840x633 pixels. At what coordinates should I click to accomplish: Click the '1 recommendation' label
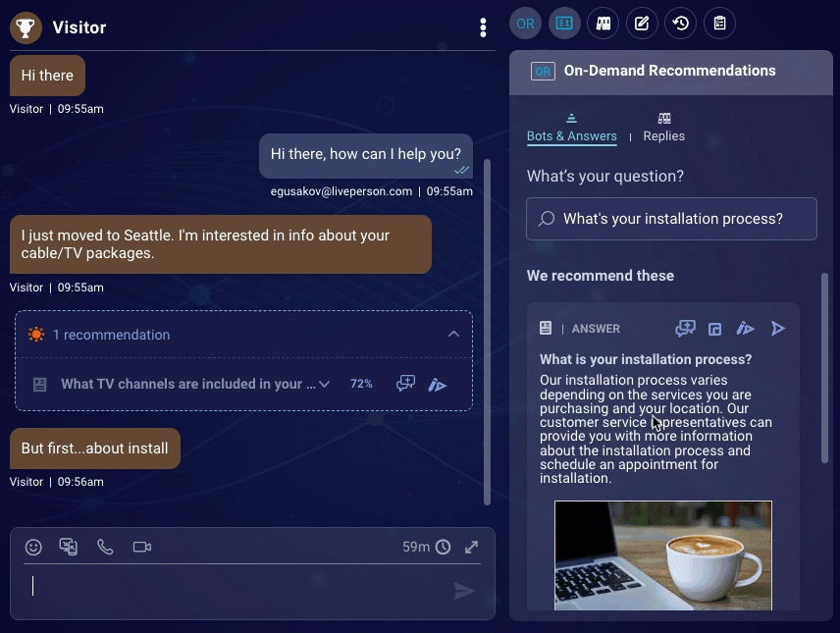coord(112,335)
